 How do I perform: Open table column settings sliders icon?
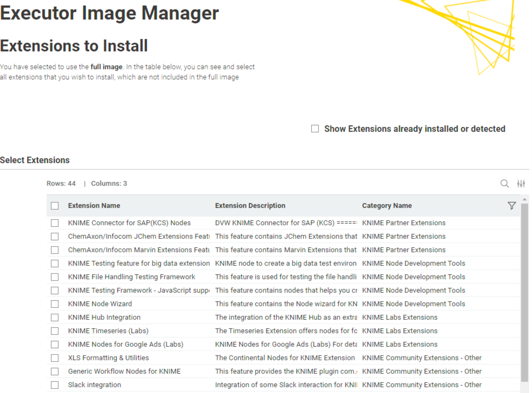pos(521,184)
